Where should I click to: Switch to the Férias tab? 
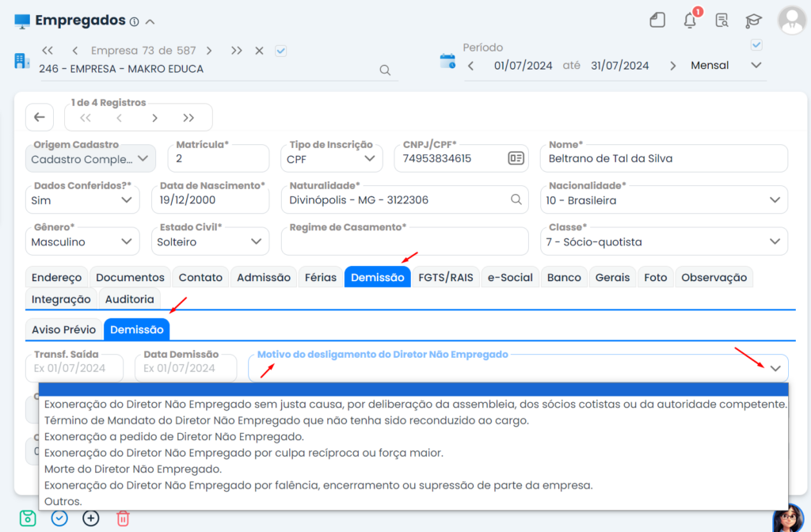coord(320,277)
